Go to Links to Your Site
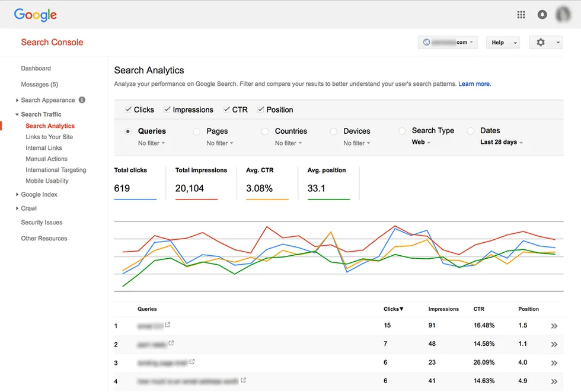Image resolution: width=581 pixels, height=392 pixels. pyautogui.click(x=49, y=137)
